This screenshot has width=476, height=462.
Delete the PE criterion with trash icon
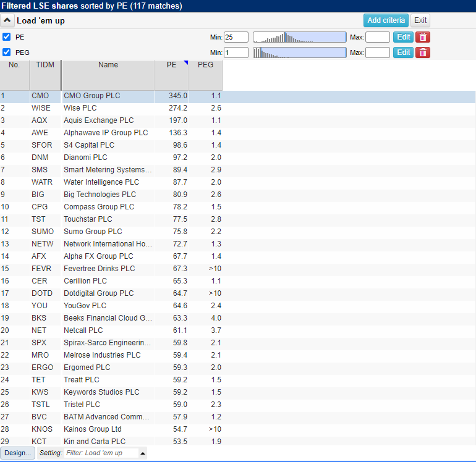click(423, 37)
